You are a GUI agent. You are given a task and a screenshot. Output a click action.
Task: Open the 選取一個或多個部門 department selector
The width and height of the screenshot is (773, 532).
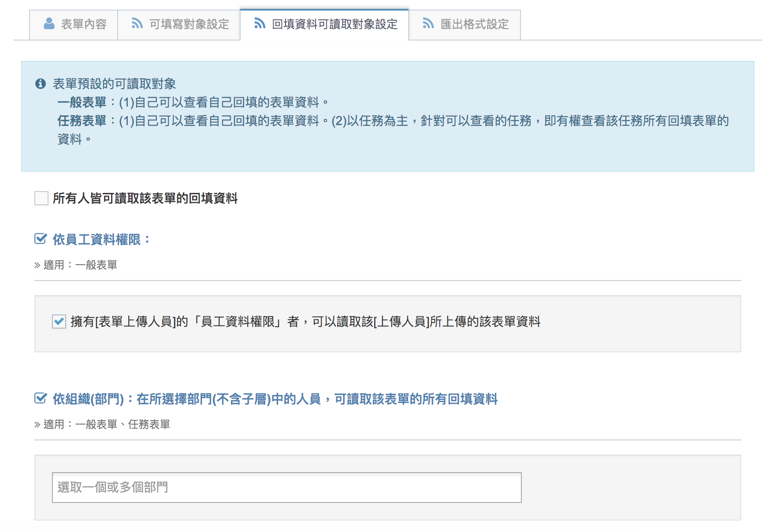(x=286, y=488)
